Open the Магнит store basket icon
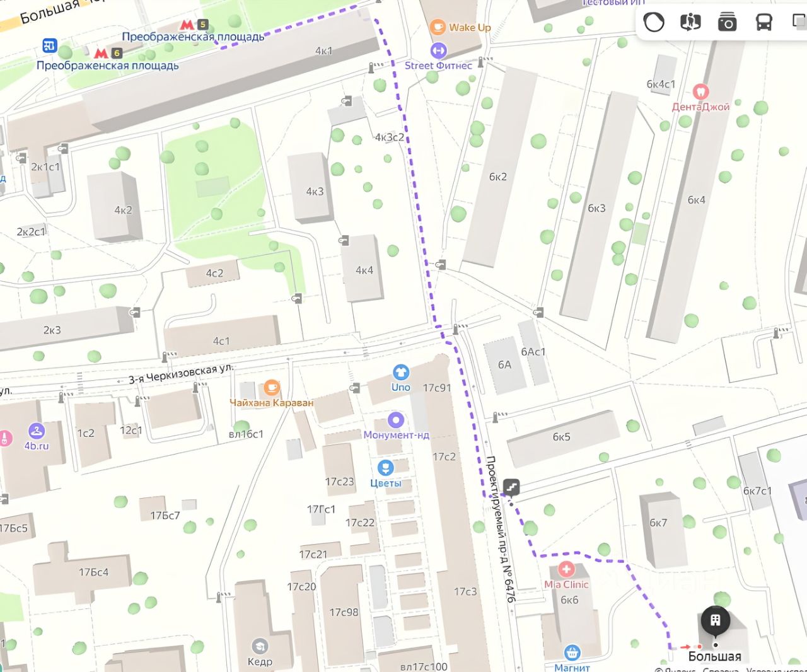This screenshot has height=672, width=807. pyautogui.click(x=572, y=652)
